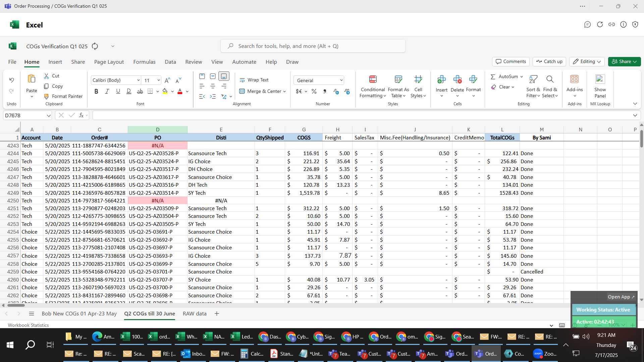Open the Add-ins icon
Image resolution: width=644 pixels, height=362 pixels.
click(x=575, y=79)
